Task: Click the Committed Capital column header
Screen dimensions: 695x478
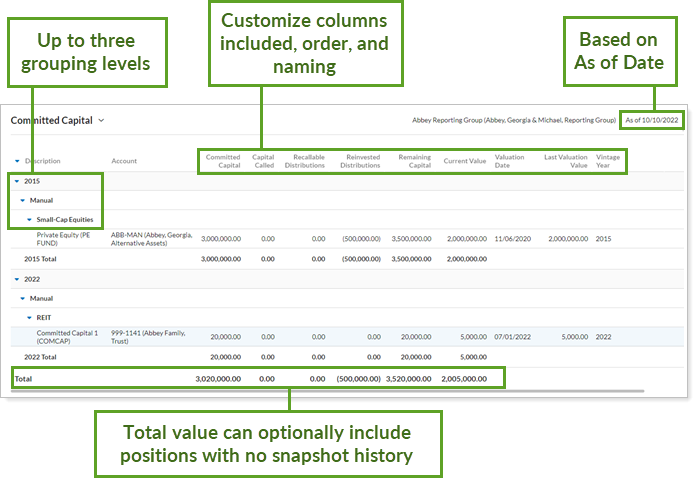Action: pyautogui.click(x=222, y=161)
